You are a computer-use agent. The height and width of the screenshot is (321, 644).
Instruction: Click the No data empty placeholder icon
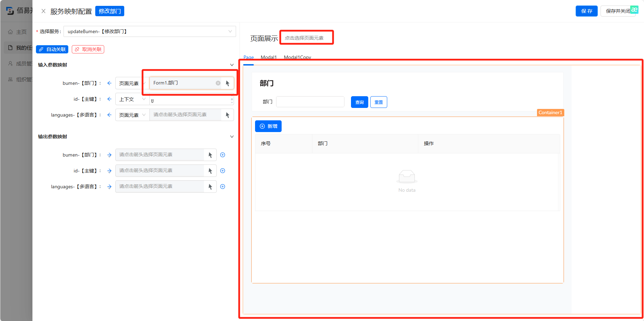[x=407, y=176]
